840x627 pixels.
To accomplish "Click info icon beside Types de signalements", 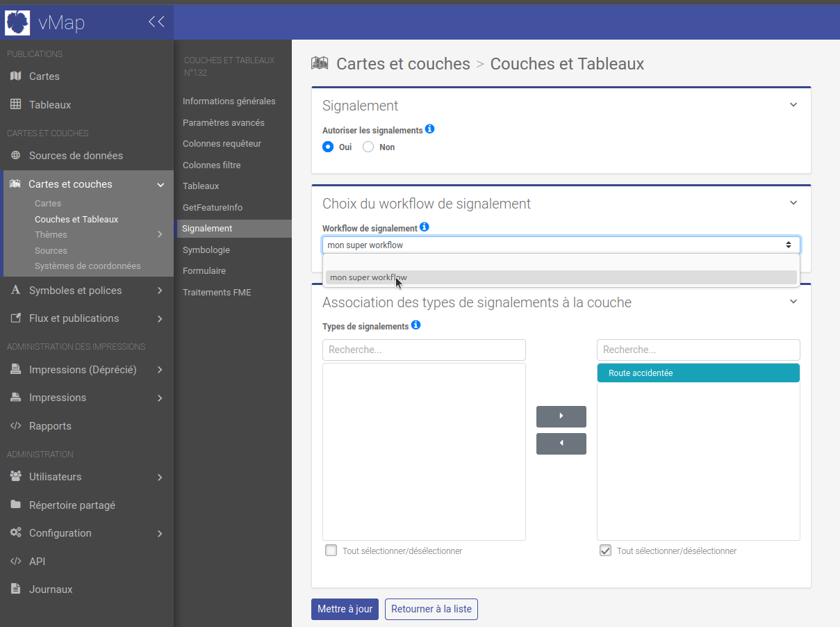I will 415,325.
